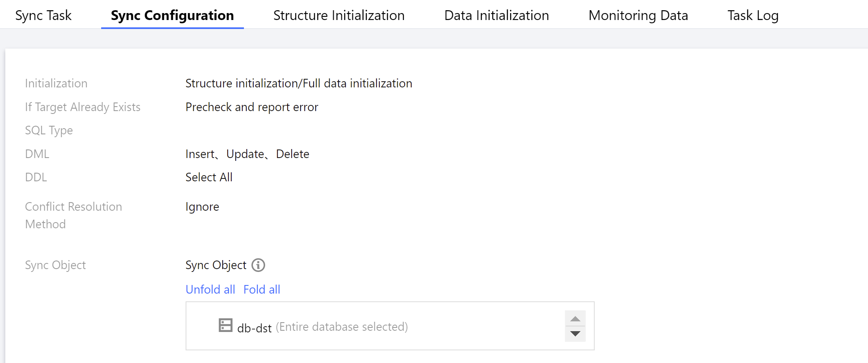Click the Initialization field label
868x363 pixels.
coord(56,83)
